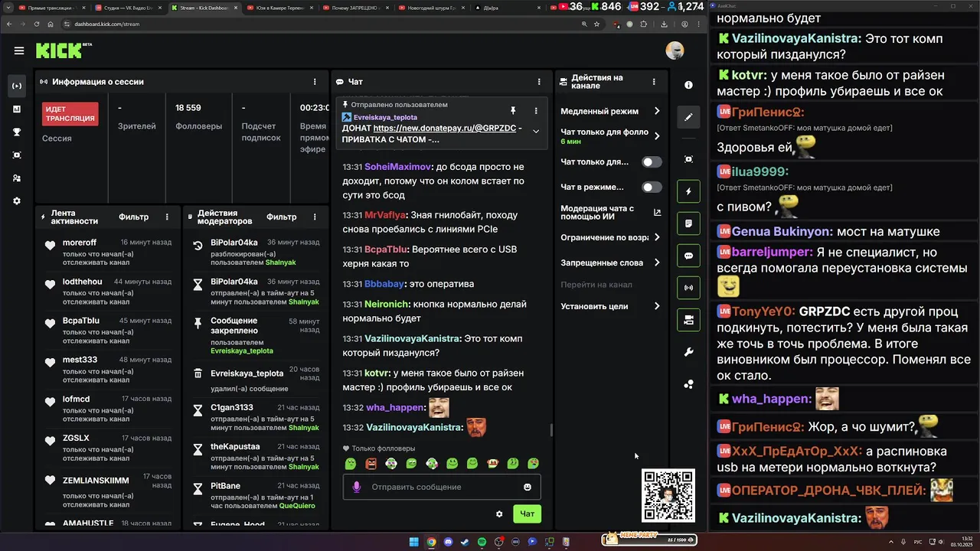Click the camera channel actions panel icon
980x551 pixels.
click(688, 320)
